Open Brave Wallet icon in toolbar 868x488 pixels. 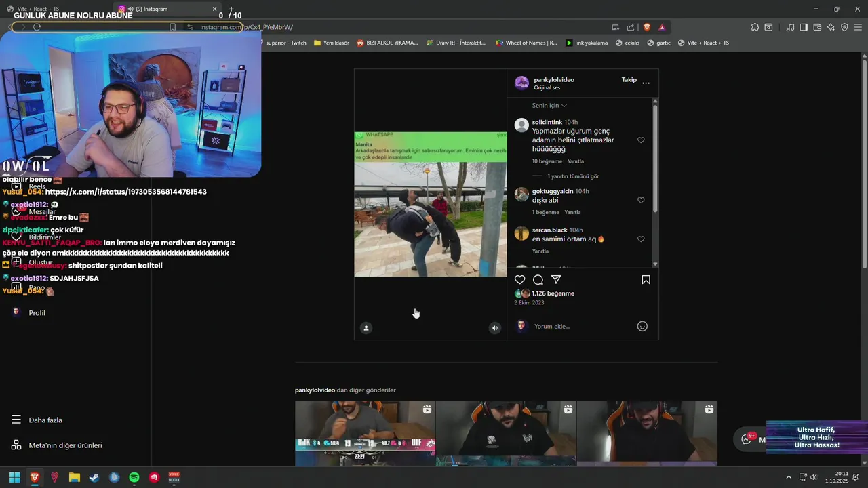(x=817, y=27)
